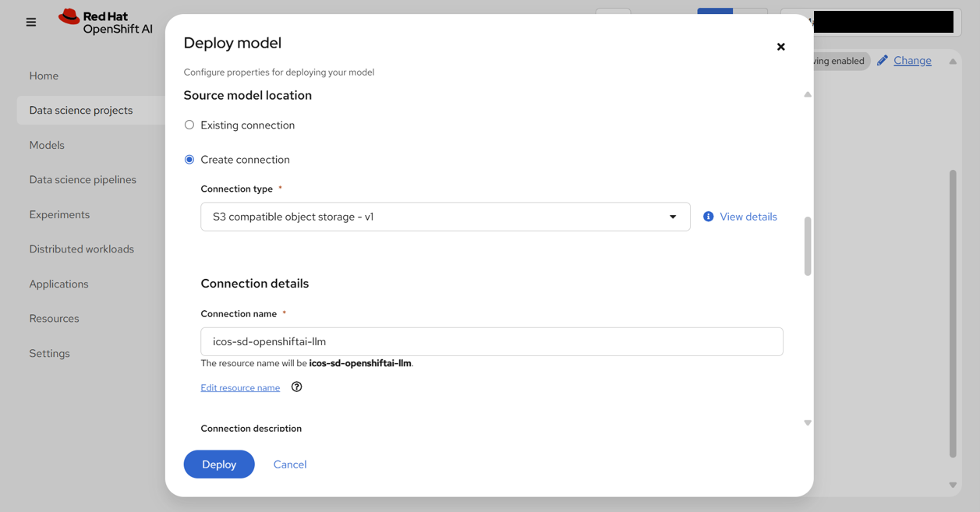Click into the Connection name input field
980x512 pixels.
point(492,341)
